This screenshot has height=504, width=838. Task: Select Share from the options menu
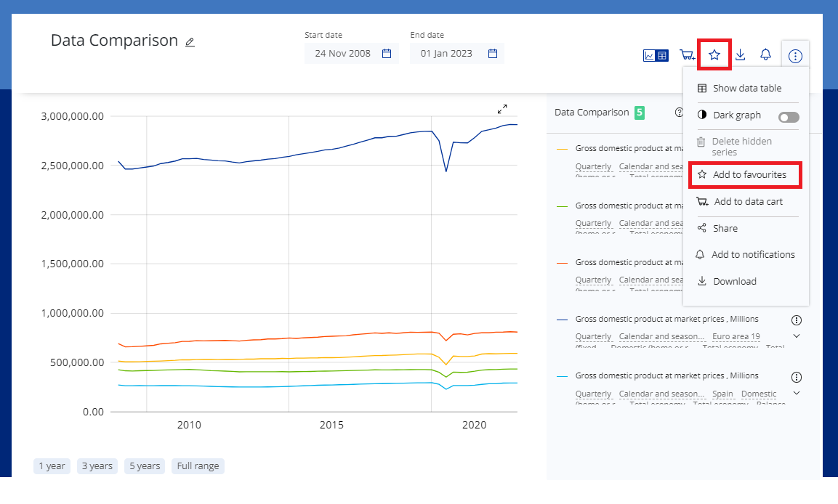click(725, 229)
